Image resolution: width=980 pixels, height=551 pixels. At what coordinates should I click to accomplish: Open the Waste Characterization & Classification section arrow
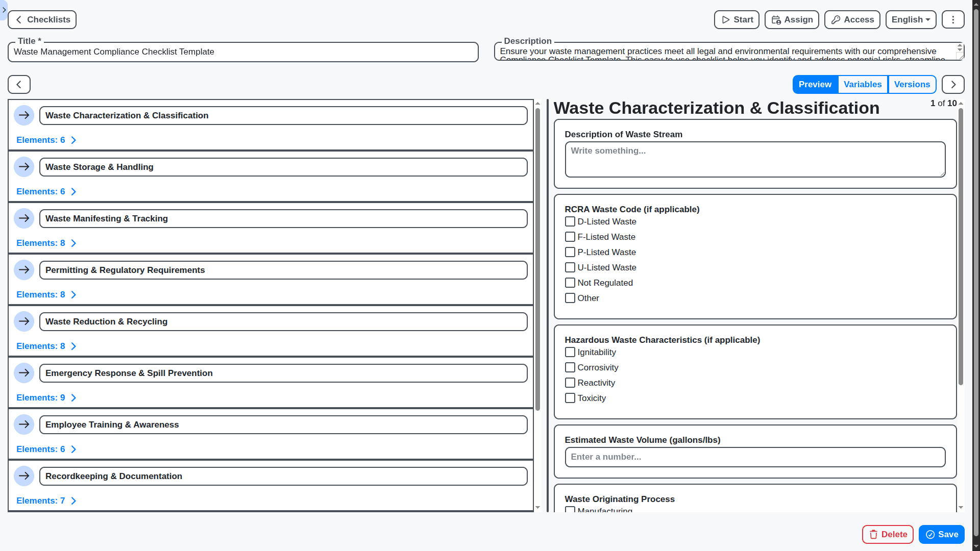[x=24, y=115]
